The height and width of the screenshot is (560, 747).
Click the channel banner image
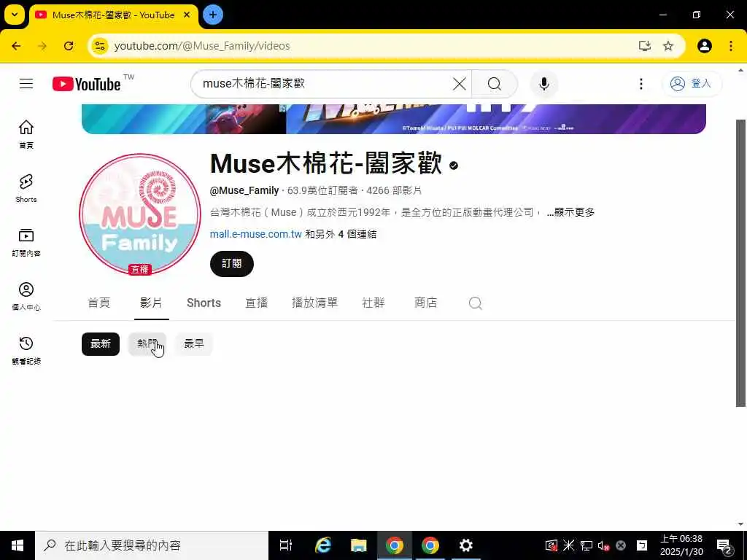393,119
